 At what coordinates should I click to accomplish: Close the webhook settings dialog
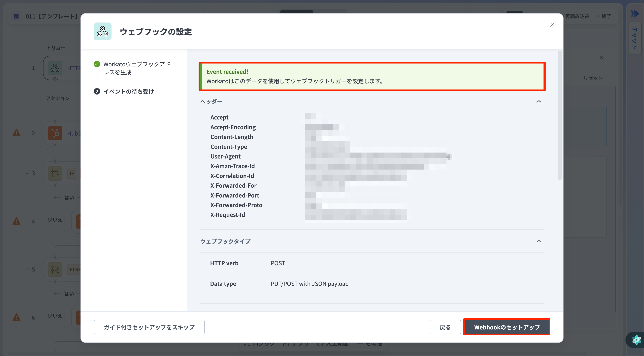pos(552,25)
